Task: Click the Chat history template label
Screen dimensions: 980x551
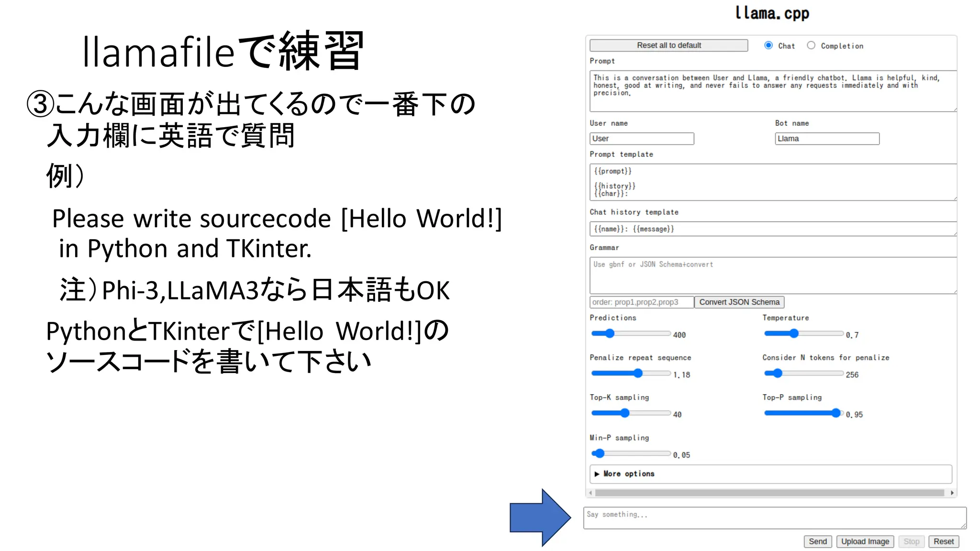Action: tap(634, 212)
